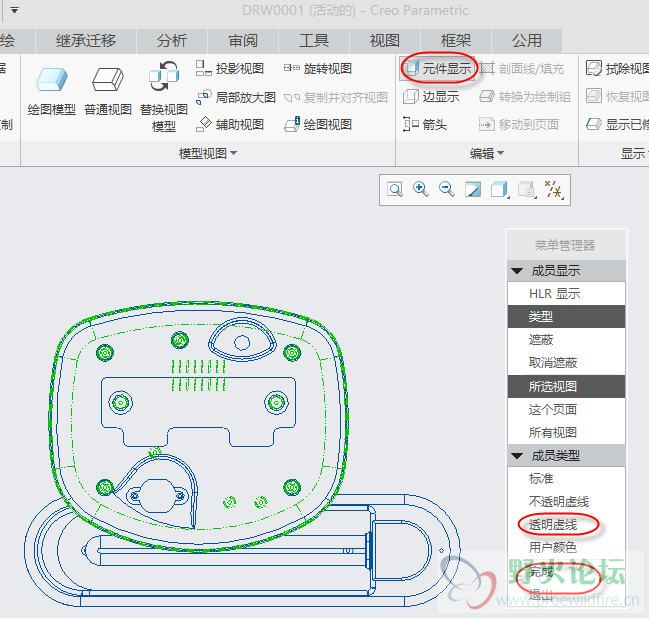The height and width of the screenshot is (618, 649).
Task: Click the 菜单管理器 panel title bar
Action: click(566, 245)
